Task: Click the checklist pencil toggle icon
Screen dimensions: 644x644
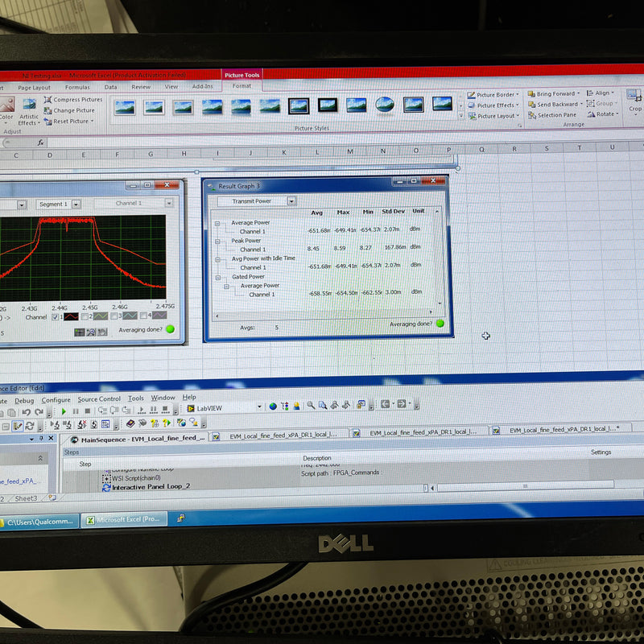Action: (x=17, y=427)
